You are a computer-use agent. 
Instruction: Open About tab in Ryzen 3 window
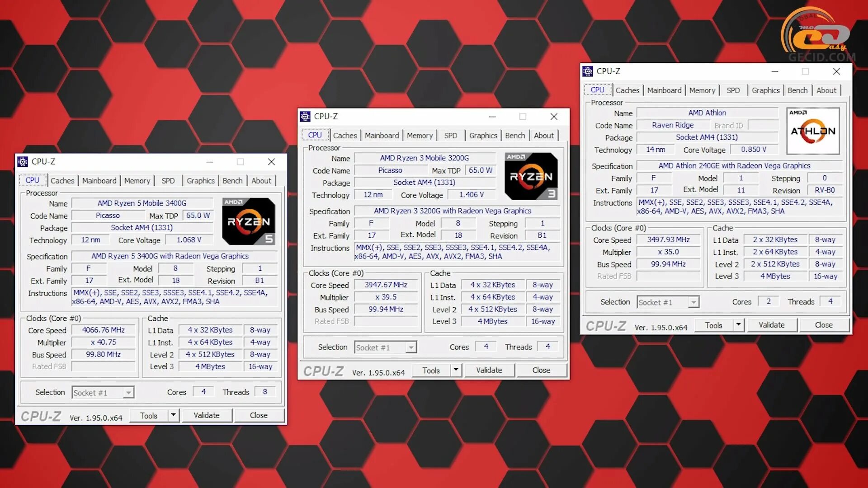[544, 136]
